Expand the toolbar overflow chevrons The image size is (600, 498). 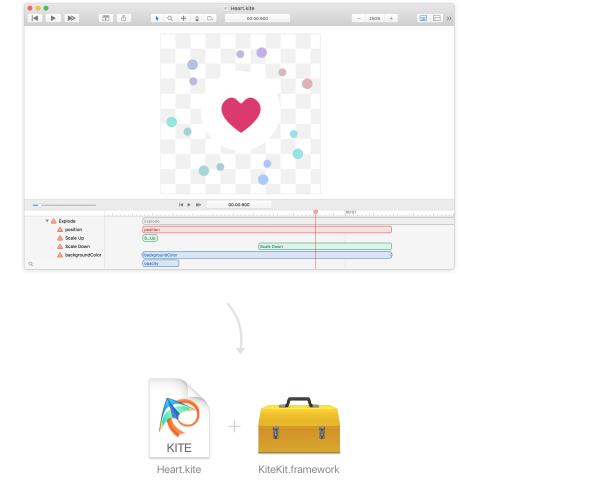coord(449,18)
